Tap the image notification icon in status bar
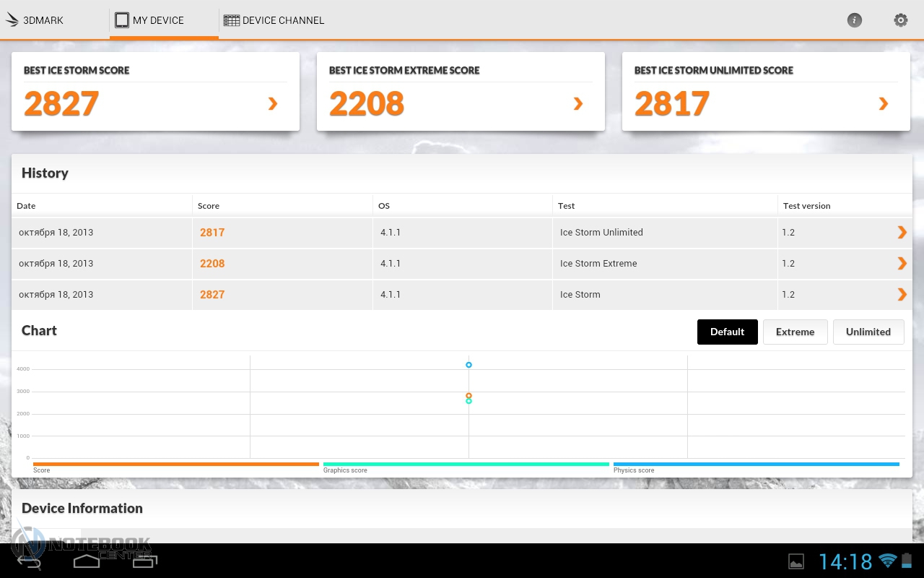The image size is (924, 578). tap(796, 561)
